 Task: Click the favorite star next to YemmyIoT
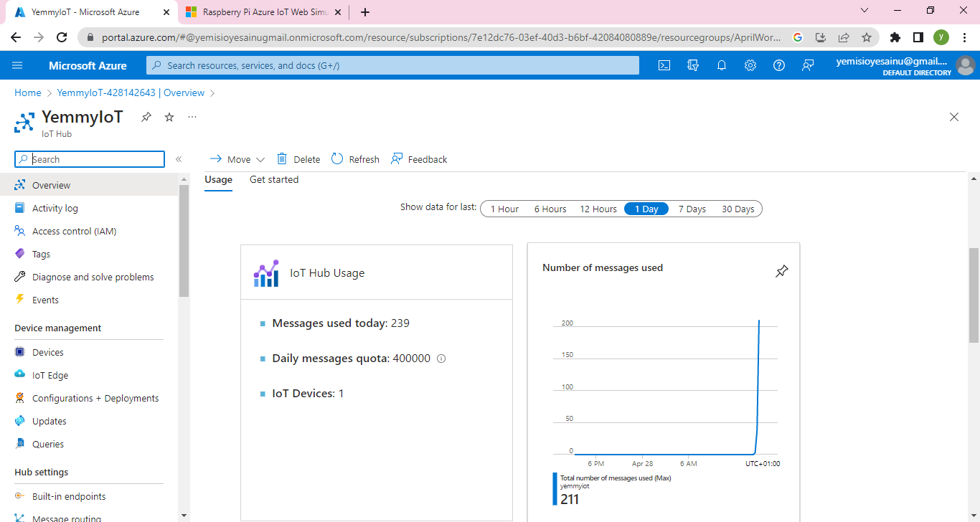tap(169, 117)
